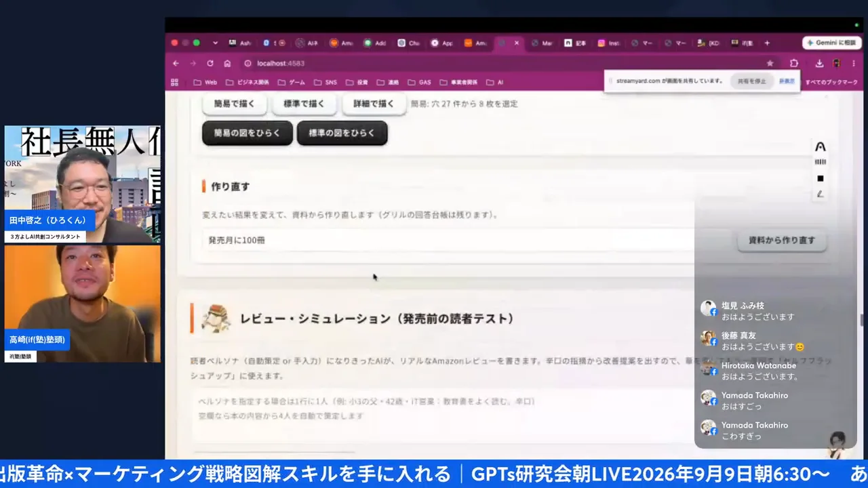Click the reviewer mascot icon beside レビュー・シミュレーション
This screenshot has width=868, height=488.
(x=216, y=318)
